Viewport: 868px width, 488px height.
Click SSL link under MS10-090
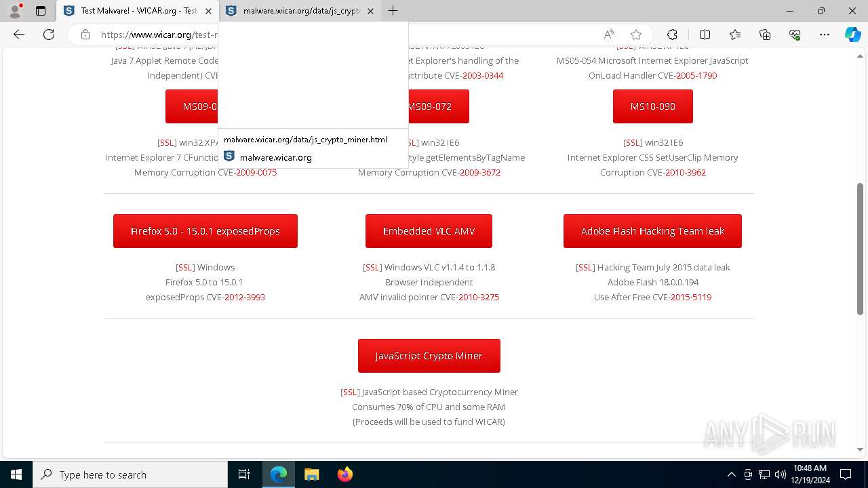pos(633,142)
